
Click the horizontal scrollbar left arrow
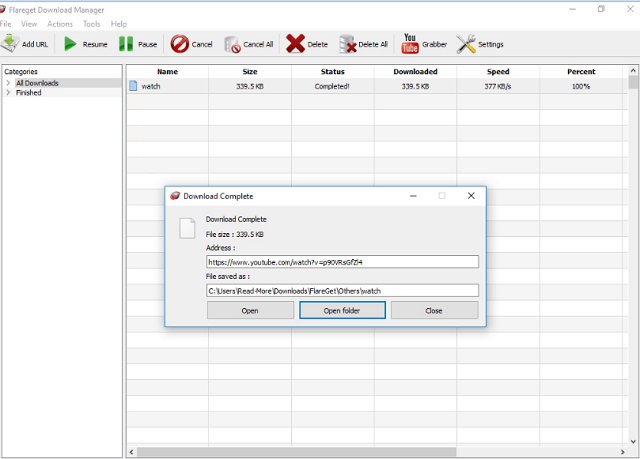pos(131,452)
